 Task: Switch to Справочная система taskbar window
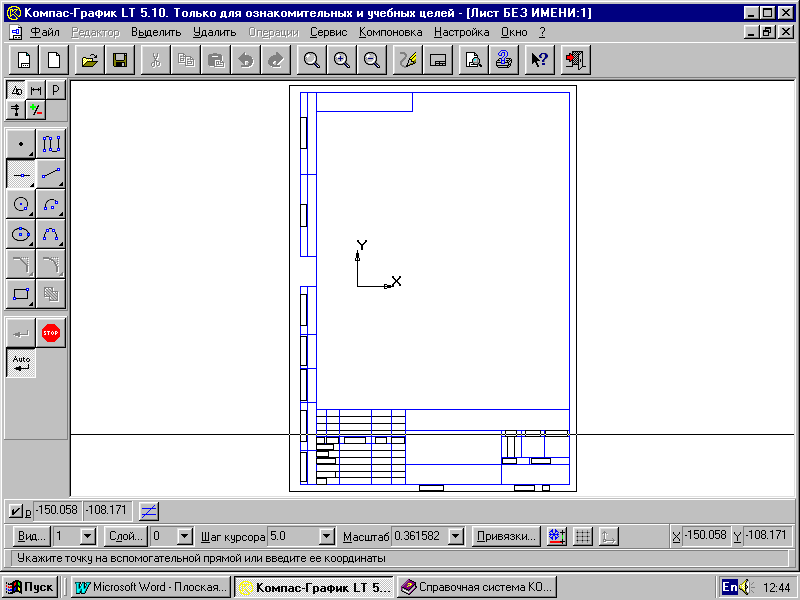coord(477,587)
